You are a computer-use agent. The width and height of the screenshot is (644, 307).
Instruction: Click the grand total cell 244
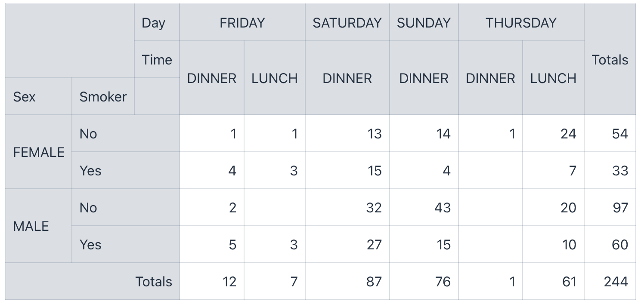coord(616,282)
